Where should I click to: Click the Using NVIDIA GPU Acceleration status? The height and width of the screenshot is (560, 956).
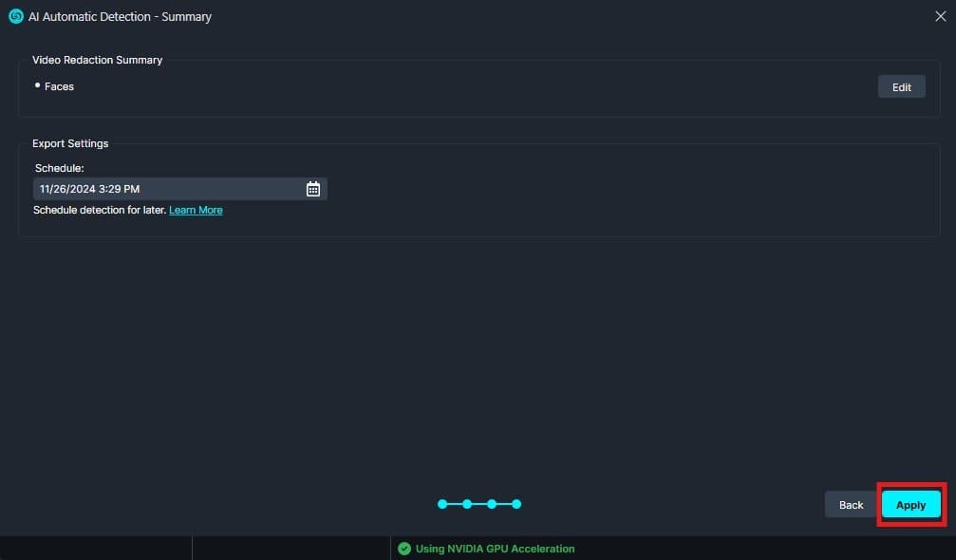click(495, 549)
